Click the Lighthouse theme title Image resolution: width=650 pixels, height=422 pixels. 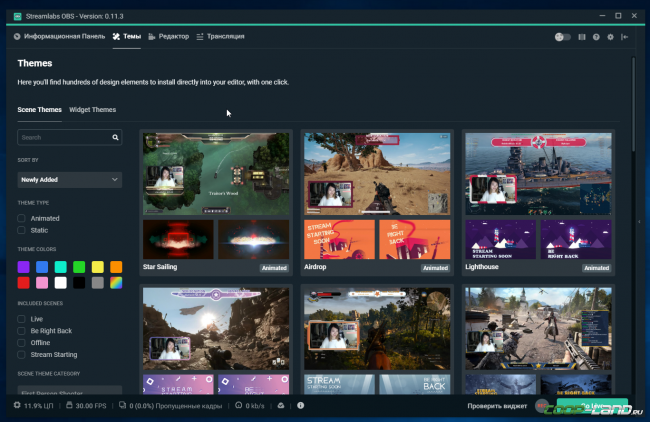(x=482, y=267)
